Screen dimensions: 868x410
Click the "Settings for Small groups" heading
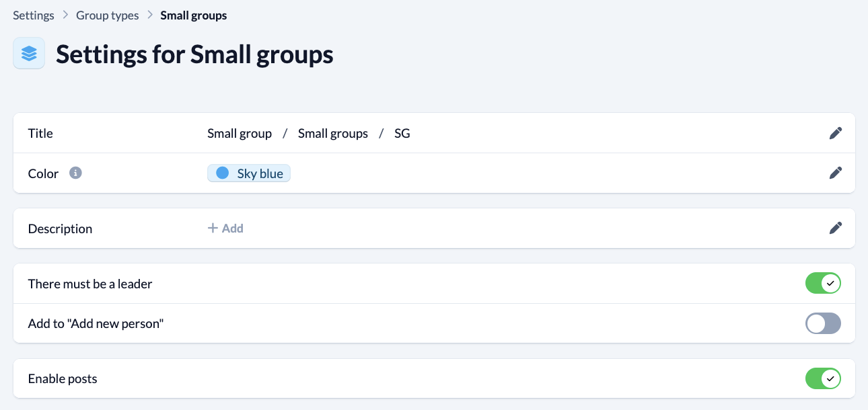tap(194, 54)
